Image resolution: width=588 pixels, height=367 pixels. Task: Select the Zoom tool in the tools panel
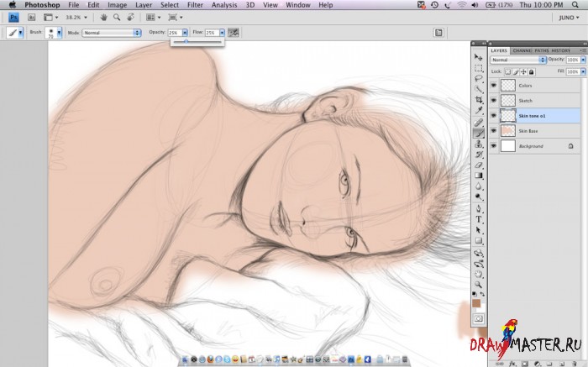coord(479,285)
